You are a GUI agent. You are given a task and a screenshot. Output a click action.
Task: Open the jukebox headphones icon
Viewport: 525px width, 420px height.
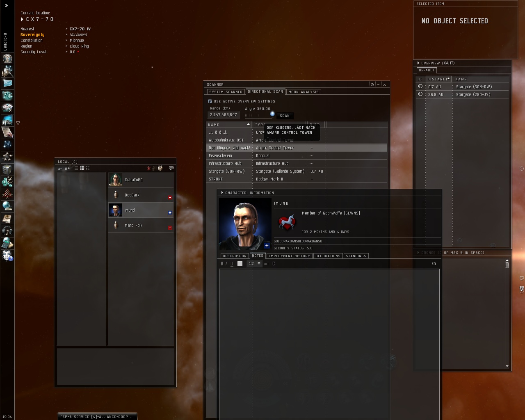coord(7,231)
